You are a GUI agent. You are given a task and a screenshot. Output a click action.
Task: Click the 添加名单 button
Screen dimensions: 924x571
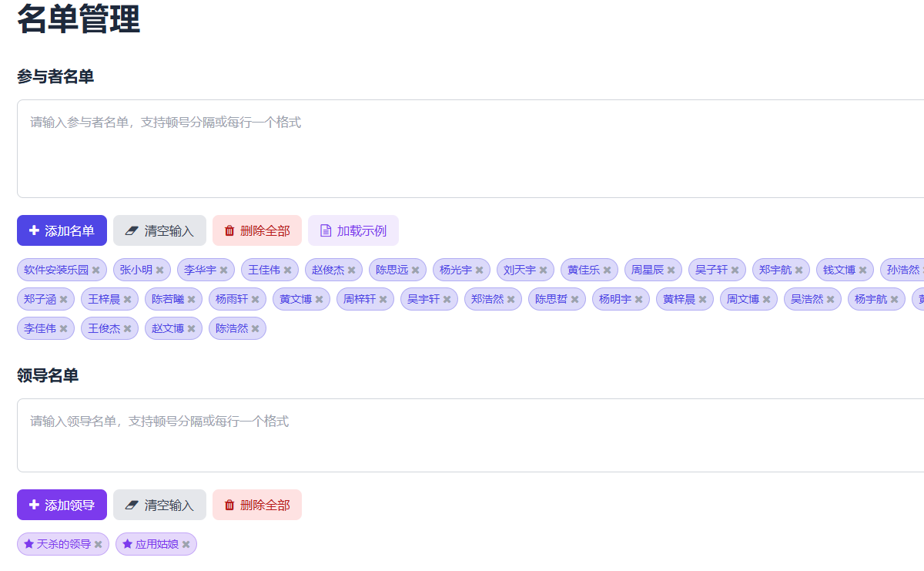click(62, 230)
